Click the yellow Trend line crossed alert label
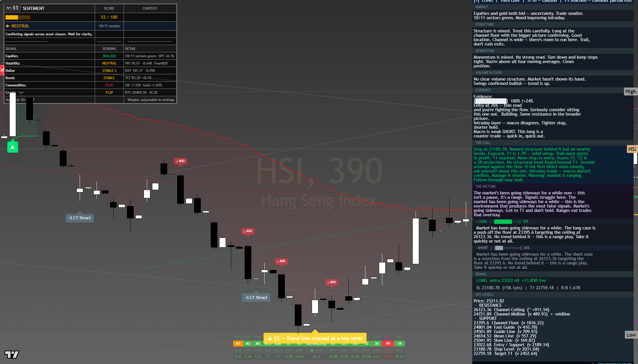Image resolution: width=638 pixels, height=364 pixels. click(315, 338)
